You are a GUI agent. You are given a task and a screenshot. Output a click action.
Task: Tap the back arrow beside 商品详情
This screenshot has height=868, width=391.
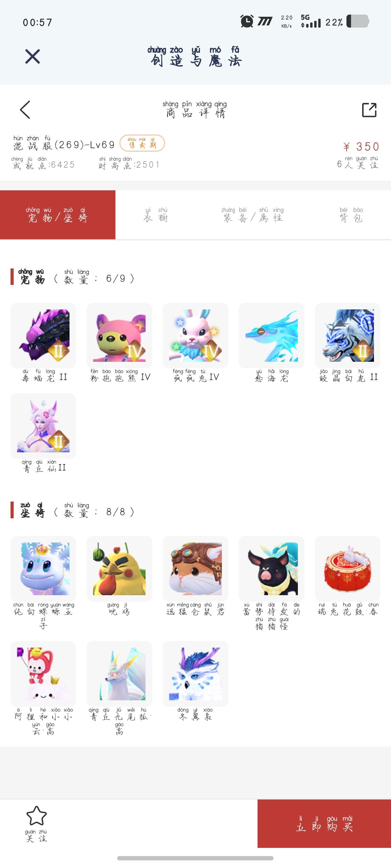[25, 110]
